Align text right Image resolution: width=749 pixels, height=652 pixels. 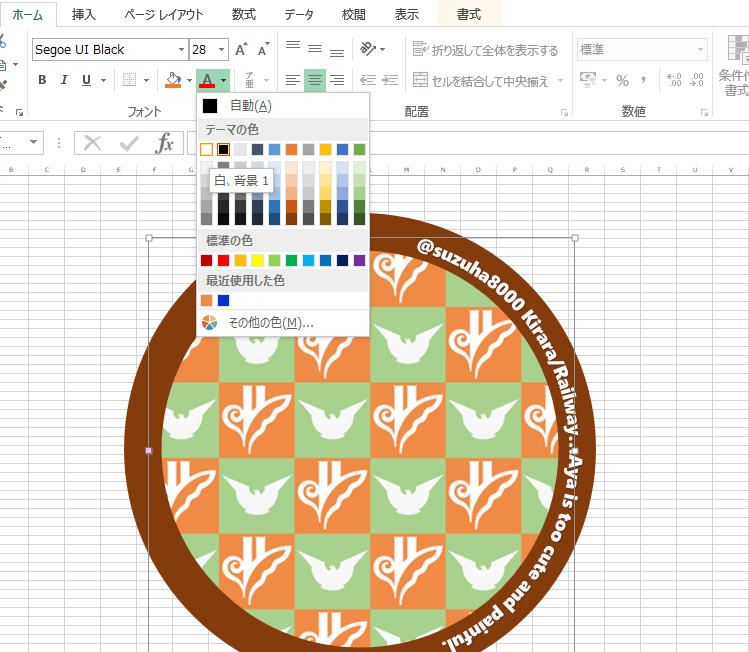[x=337, y=80]
